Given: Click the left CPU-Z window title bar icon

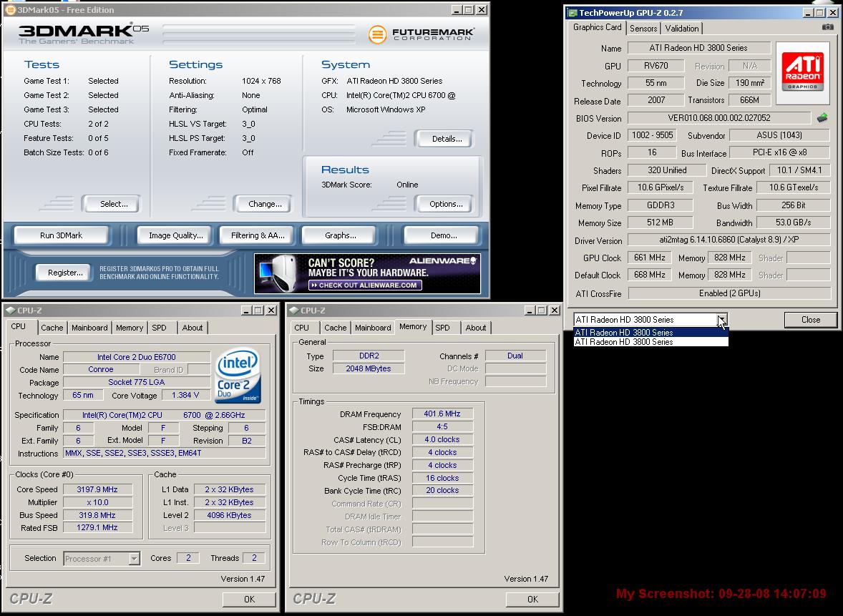Looking at the screenshot, I should 10,311.
